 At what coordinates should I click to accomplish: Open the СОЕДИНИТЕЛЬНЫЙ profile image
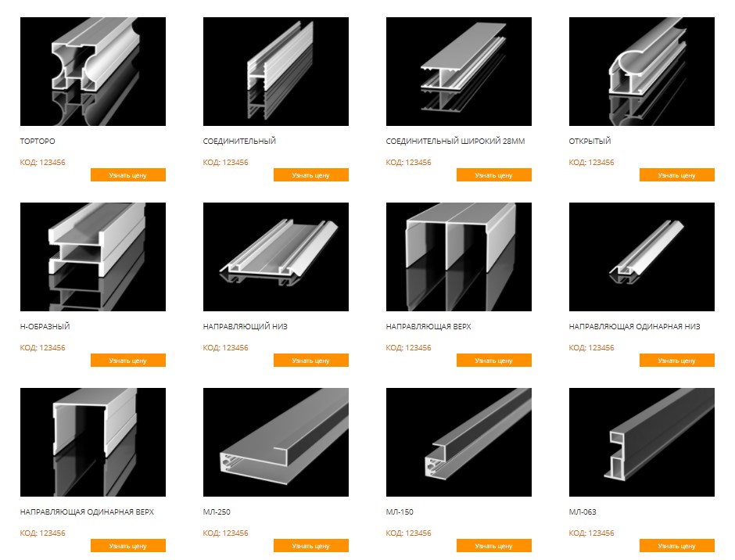(275, 71)
